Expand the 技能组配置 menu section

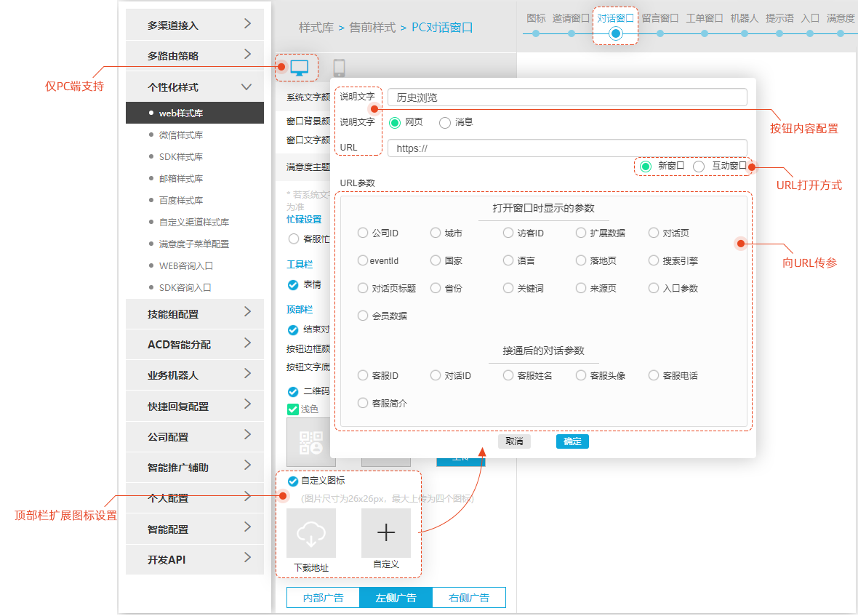[x=194, y=313]
